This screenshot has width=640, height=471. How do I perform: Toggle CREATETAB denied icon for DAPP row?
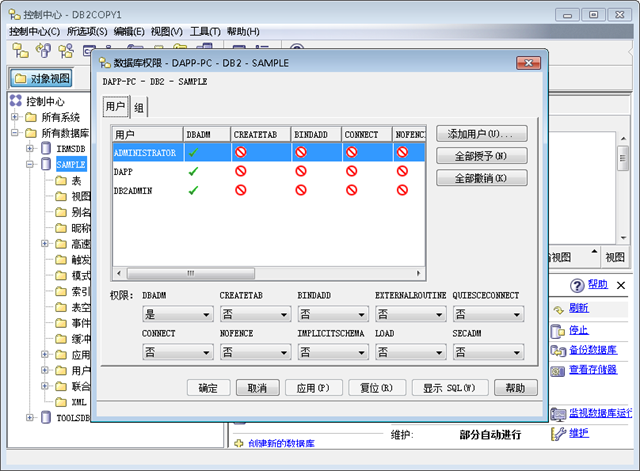241,171
